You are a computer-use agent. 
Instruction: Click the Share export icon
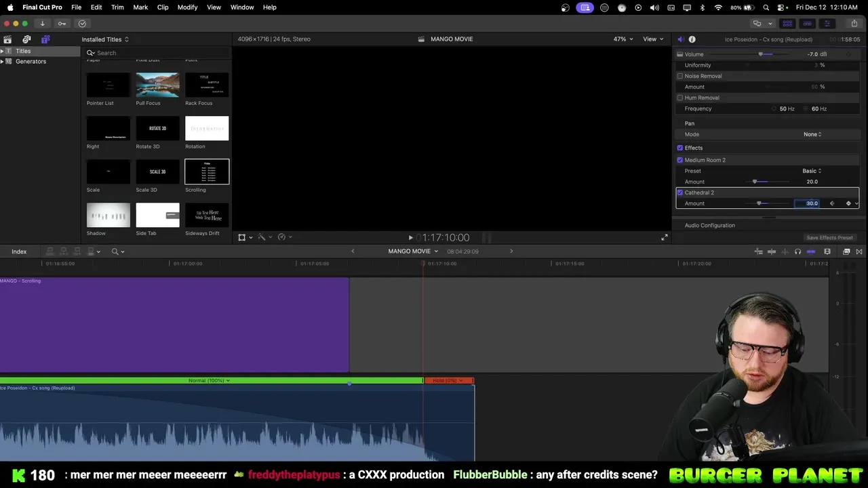click(x=854, y=23)
